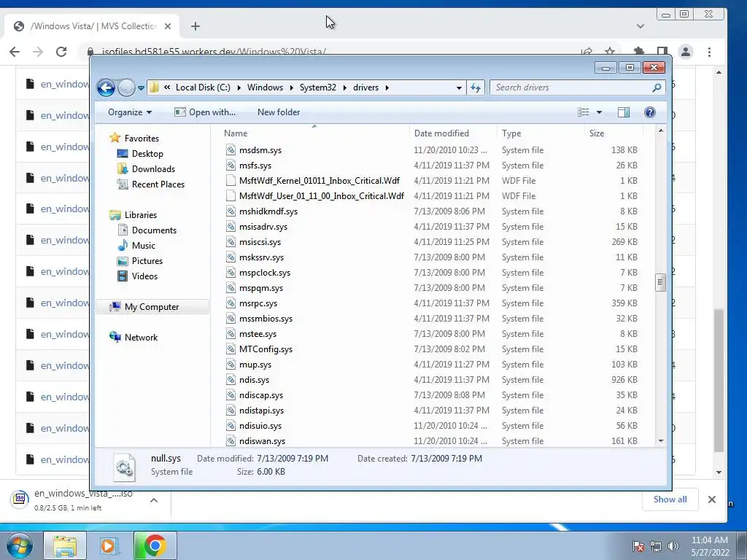Open the address bar history dropdown
747x560 pixels.
(x=459, y=87)
